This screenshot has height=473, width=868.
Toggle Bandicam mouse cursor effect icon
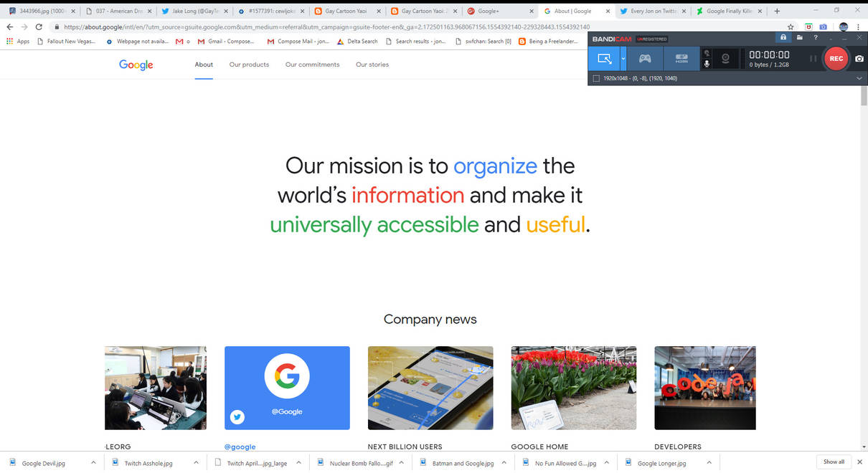point(707,54)
